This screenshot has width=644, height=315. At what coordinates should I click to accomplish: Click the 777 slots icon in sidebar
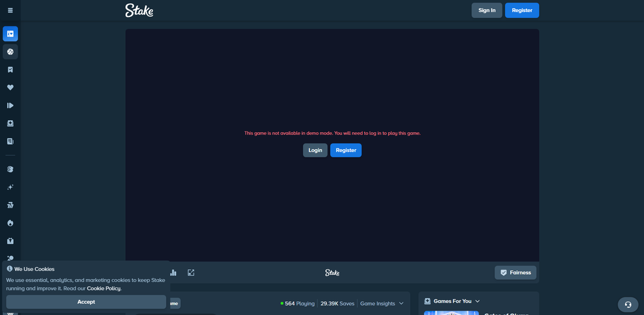tap(10, 206)
